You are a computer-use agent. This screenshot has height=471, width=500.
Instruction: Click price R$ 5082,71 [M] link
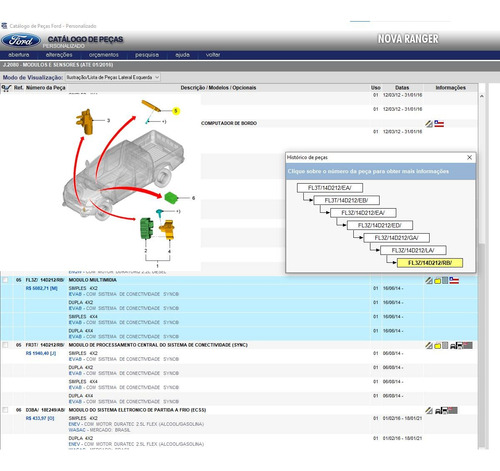point(42,288)
